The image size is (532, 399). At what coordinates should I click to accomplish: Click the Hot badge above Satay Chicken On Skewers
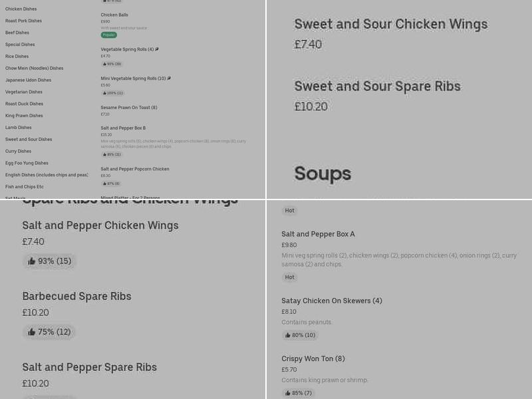click(x=289, y=277)
